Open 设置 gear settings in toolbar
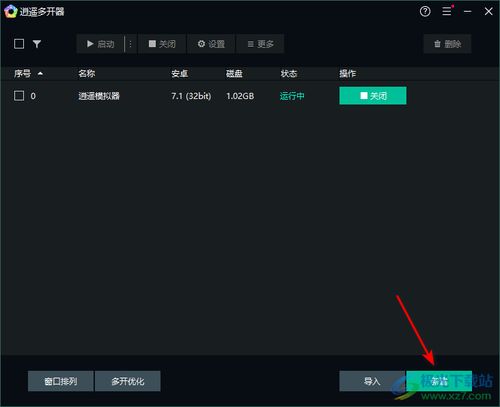 click(211, 44)
